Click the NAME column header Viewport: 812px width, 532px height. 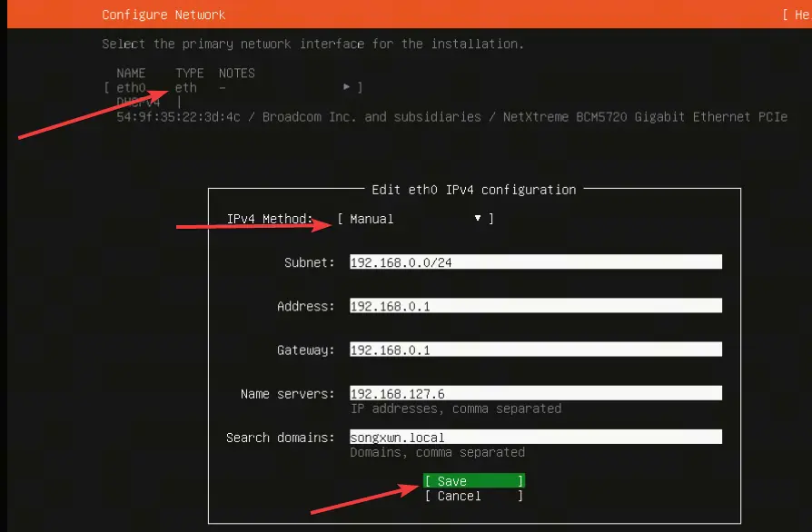[131, 73]
